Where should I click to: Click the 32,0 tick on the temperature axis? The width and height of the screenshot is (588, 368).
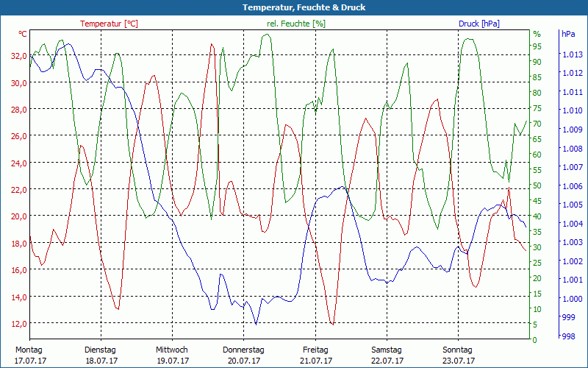(x=18, y=56)
